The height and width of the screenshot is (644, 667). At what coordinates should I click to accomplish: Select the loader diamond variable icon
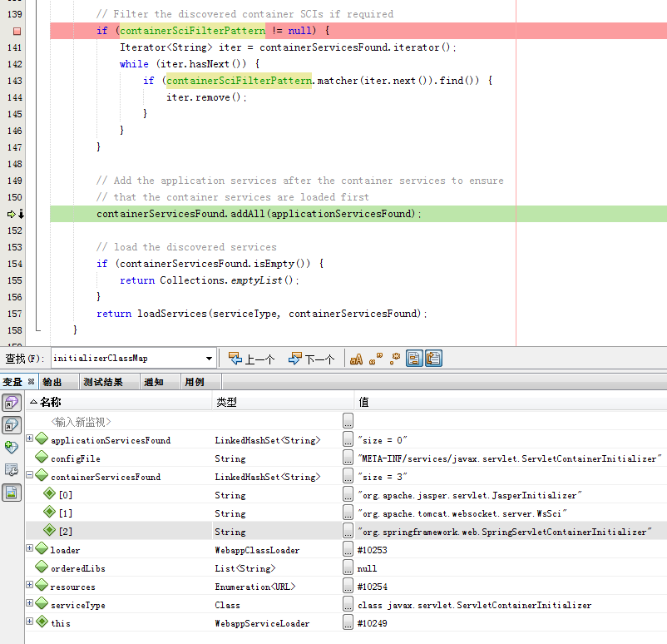coord(42,548)
